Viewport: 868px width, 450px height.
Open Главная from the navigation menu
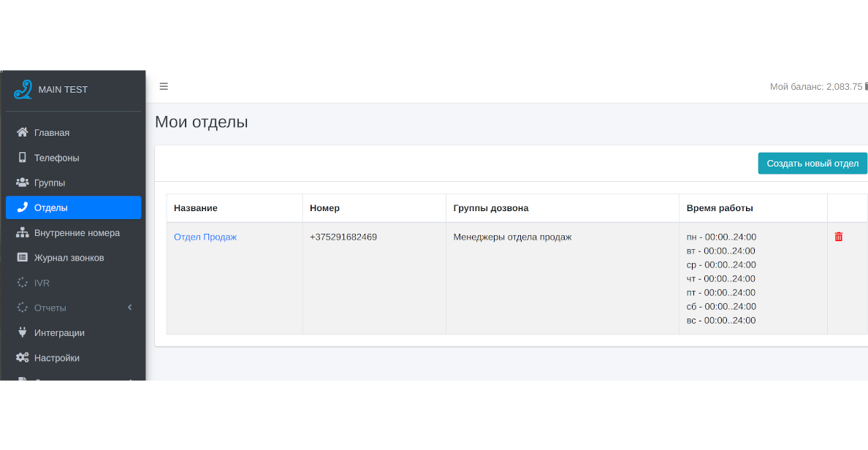click(51, 132)
